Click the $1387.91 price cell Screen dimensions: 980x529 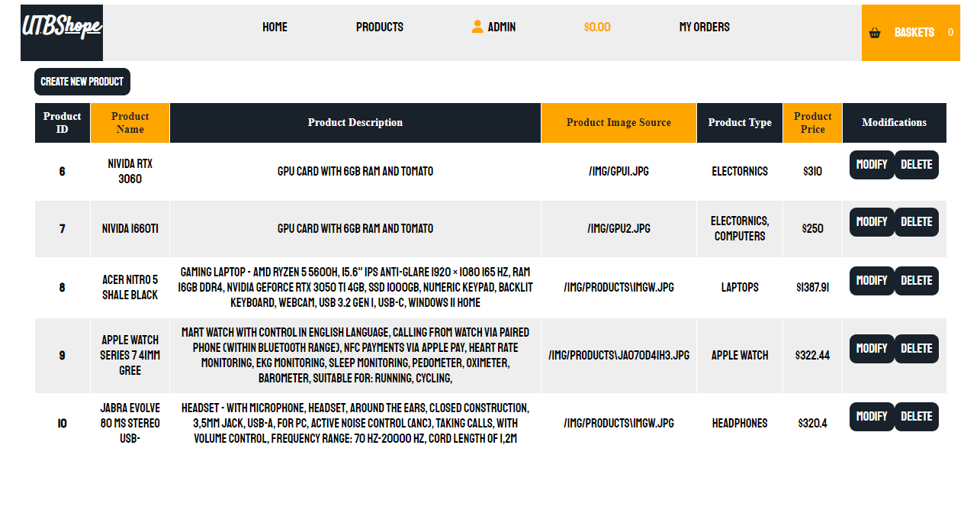813,288
